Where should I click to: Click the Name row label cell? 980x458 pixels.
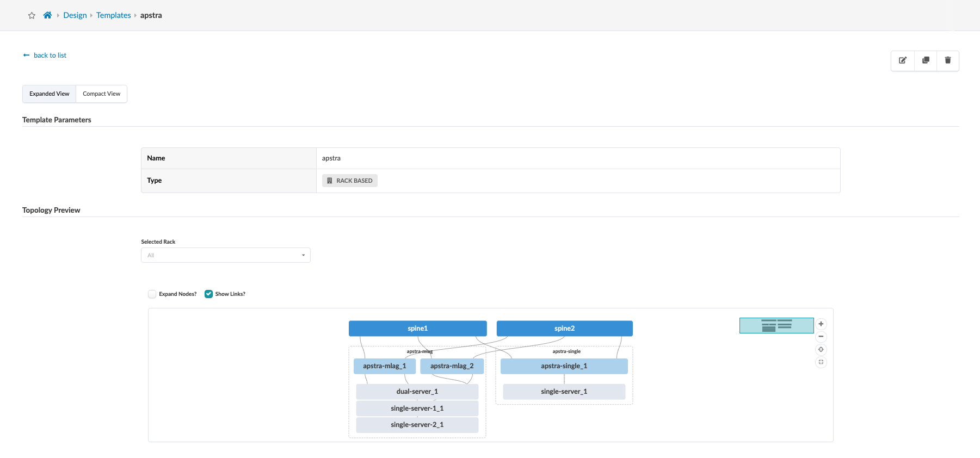229,158
